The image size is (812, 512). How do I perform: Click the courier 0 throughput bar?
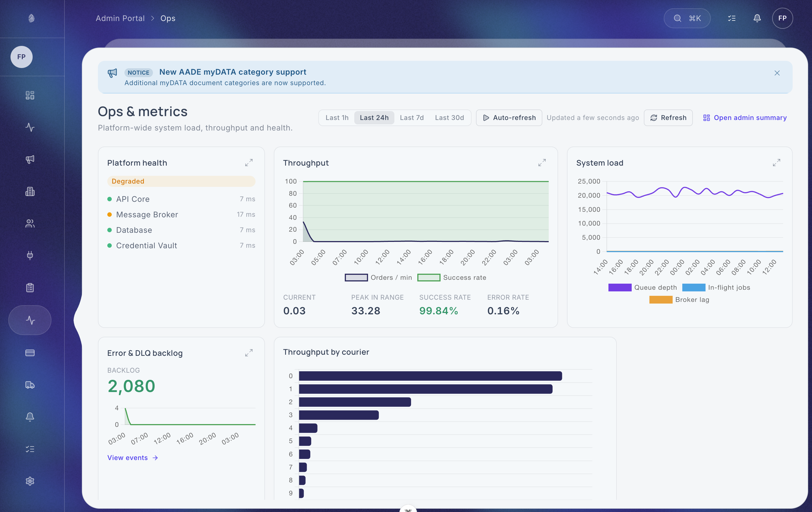point(430,376)
